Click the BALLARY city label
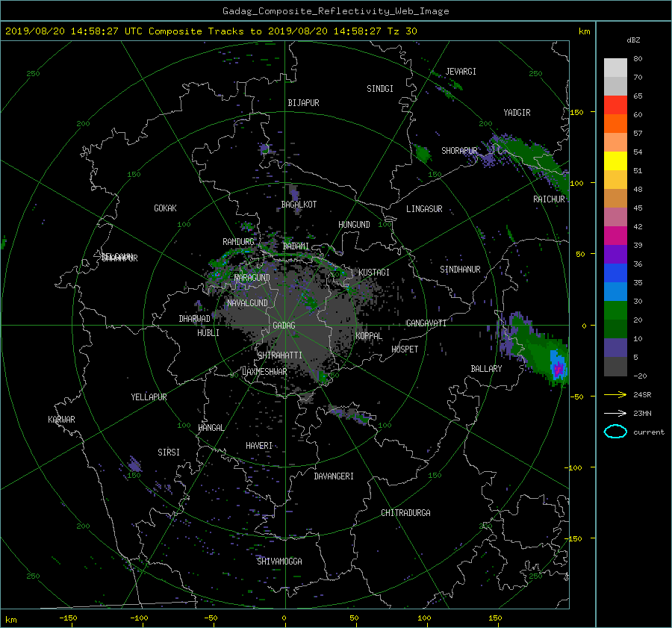 point(486,369)
